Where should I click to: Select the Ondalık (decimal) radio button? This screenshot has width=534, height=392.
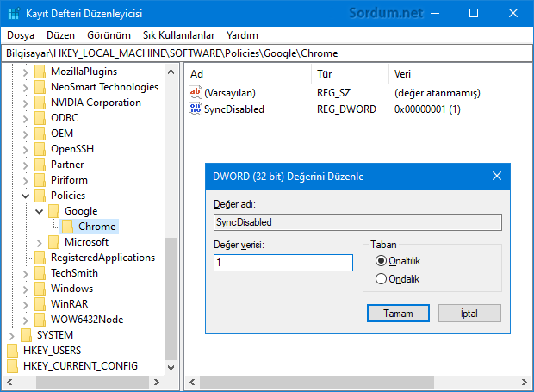[x=381, y=279]
